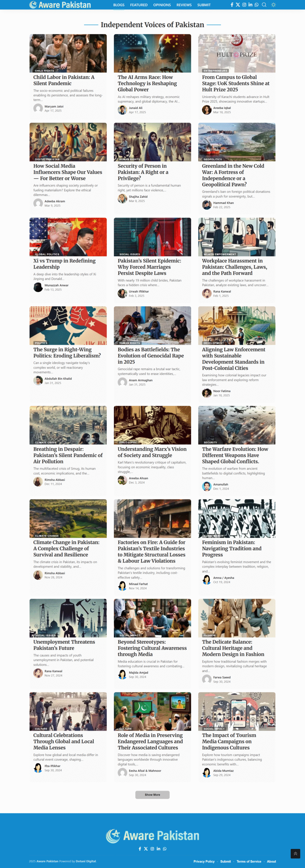Screen dimensions: 305x868
Task: Open the Privacy Policy footer link
Action: coord(204,861)
